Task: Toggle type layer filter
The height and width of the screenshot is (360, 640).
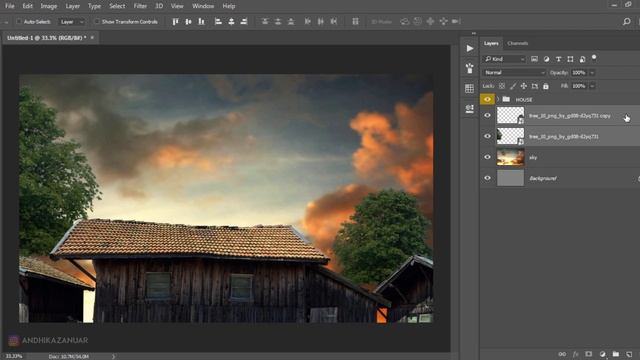Action: (558, 59)
